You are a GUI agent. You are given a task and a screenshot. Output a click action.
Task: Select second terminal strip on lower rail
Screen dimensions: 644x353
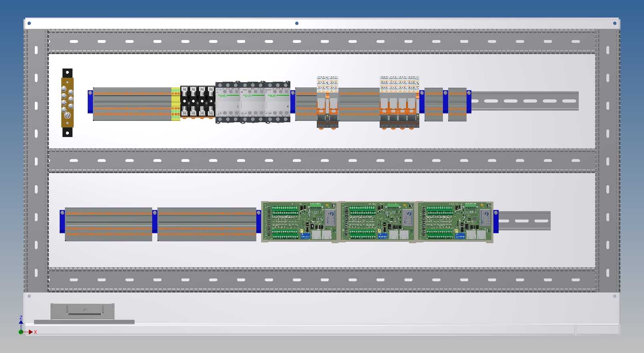click(x=207, y=224)
